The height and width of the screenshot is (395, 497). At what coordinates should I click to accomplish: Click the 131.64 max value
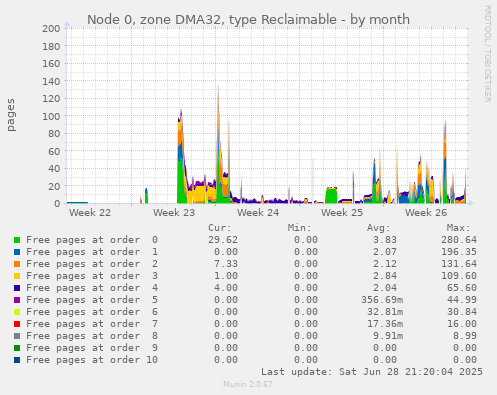tap(459, 264)
